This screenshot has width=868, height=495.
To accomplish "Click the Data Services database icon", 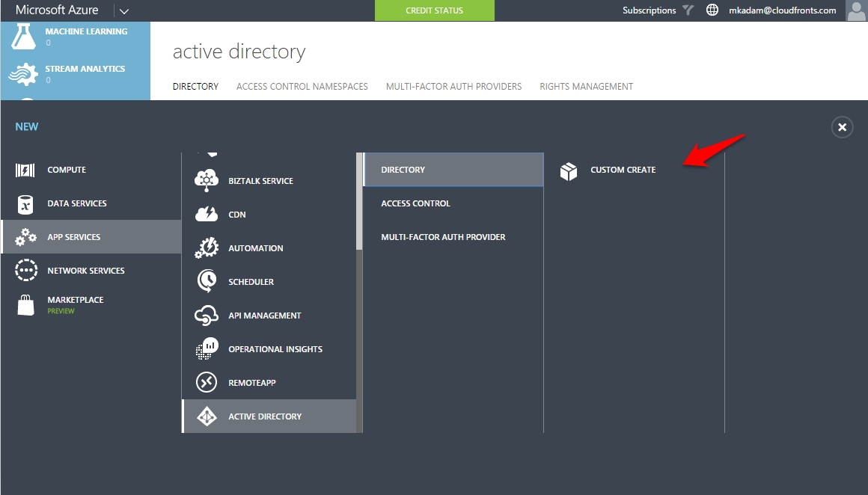I will coord(25,204).
